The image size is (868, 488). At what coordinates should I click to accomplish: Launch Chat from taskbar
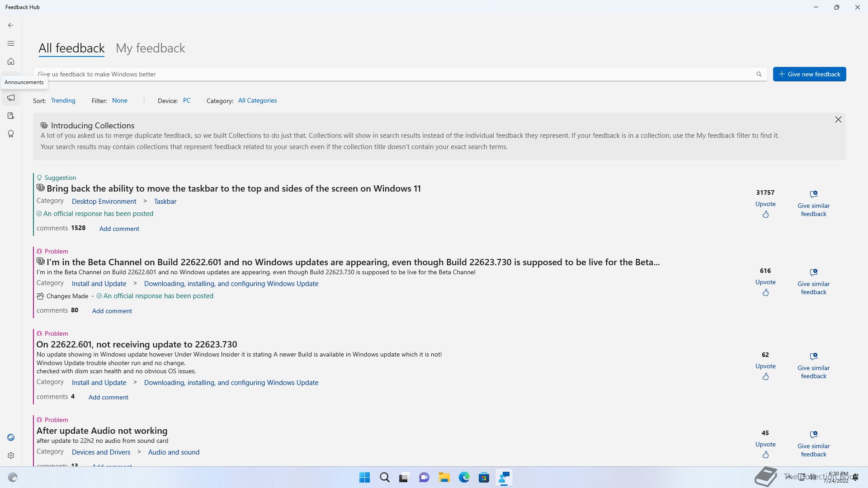[424, 477]
